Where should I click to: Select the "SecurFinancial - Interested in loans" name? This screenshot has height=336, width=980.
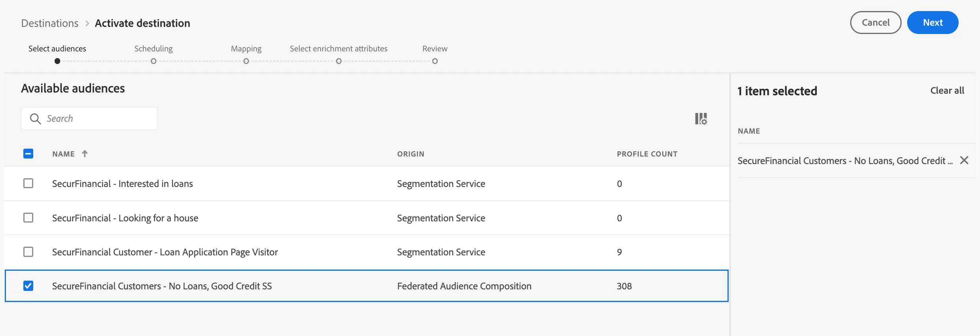click(122, 184)
